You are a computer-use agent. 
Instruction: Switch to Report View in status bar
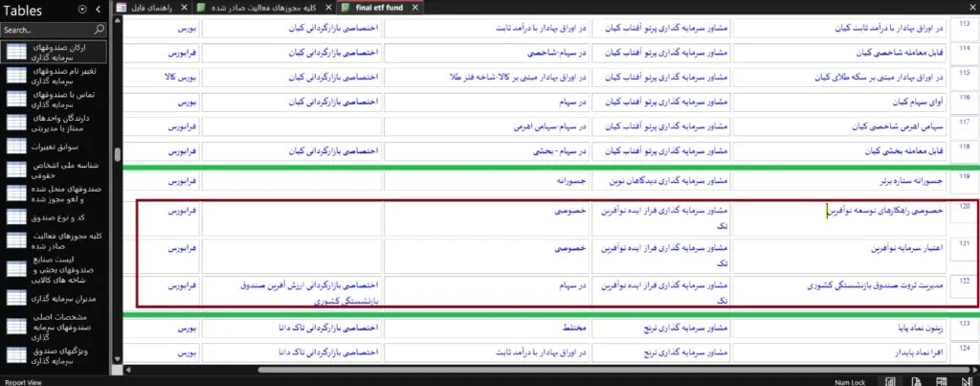890,381
